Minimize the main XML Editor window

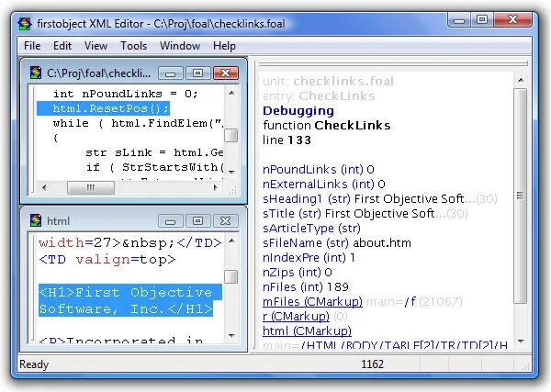(459, 19)
